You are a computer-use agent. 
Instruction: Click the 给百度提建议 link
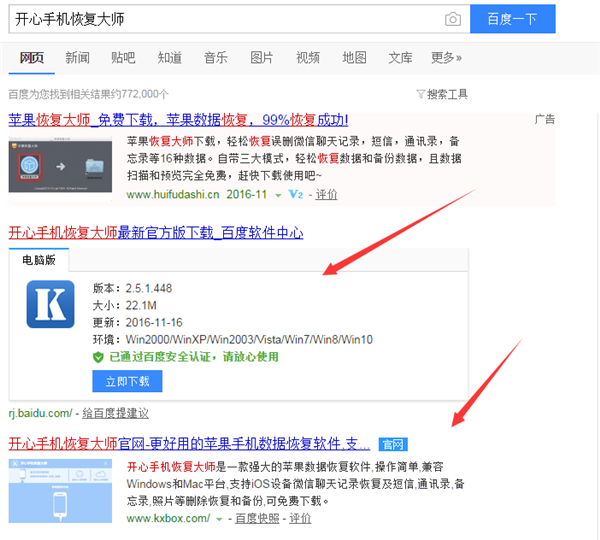(x=115, y=413)
